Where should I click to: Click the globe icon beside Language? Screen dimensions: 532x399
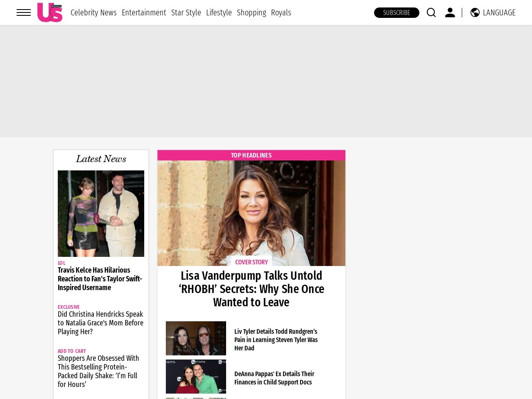coord(475,12)
